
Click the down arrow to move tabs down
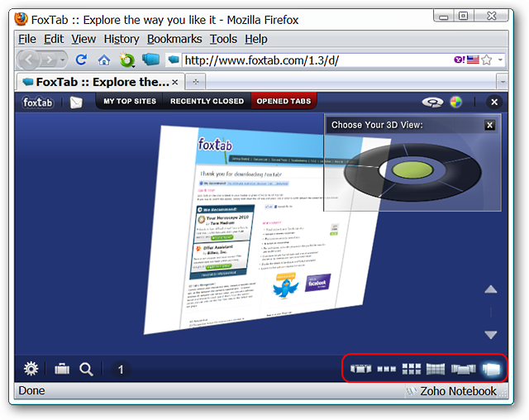[491, 334]
